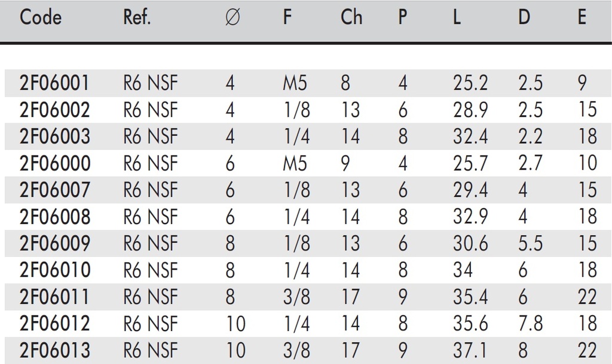
Task: Open the row for code 2F06003
Action: (55, 136)
